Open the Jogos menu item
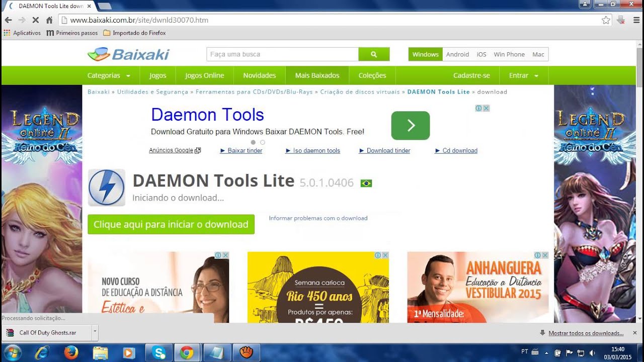 click(157, 75)
